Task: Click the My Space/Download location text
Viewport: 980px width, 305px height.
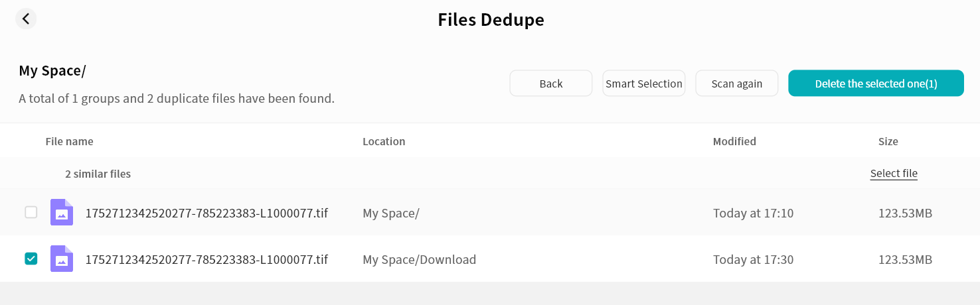Action: click(419, 259)
